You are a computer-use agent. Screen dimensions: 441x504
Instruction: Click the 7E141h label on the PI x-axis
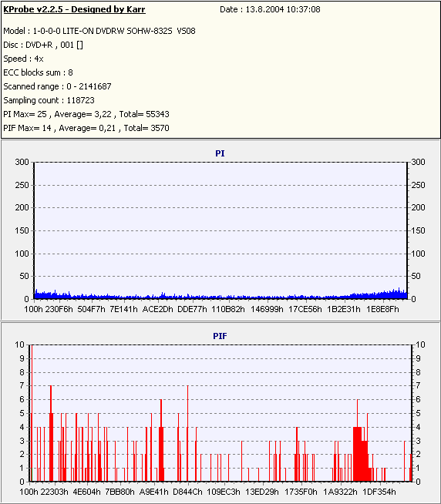tap(123, 309)
